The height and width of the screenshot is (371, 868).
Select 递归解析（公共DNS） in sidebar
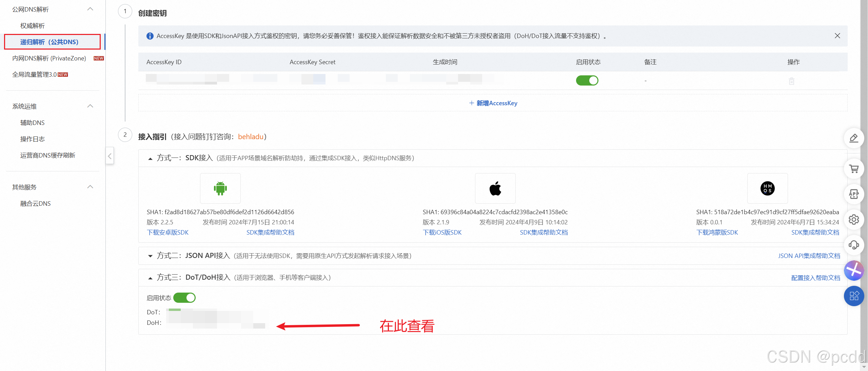(x=50, y=42)
